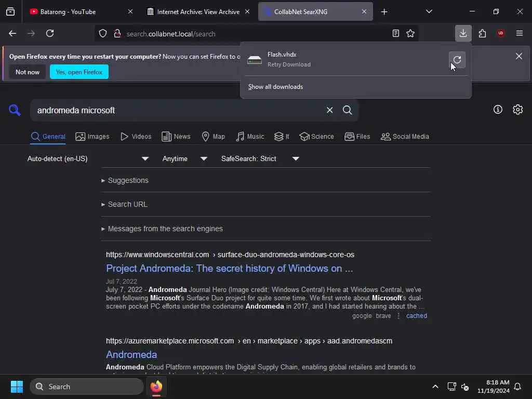The image size is (532, 399).
Task: Open the cached link for first result
Action: pyautogui.click(x=417, y=316)
